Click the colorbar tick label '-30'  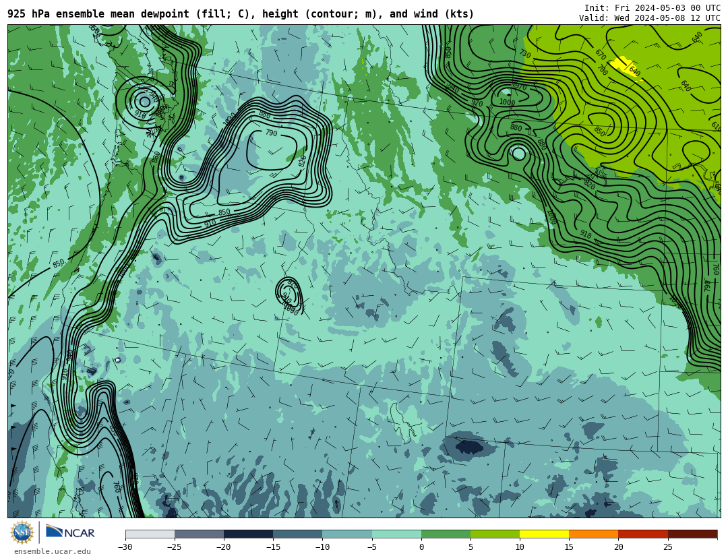point(125,547)
